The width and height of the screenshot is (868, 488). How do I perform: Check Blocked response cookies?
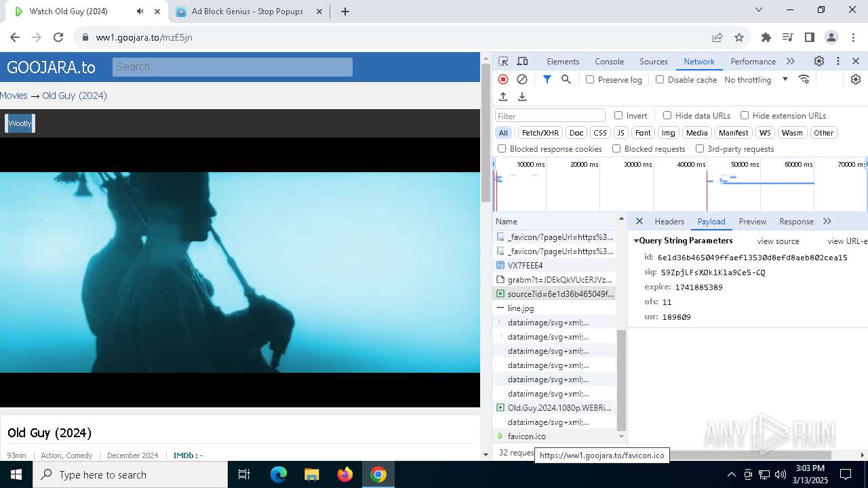point(502,148)
